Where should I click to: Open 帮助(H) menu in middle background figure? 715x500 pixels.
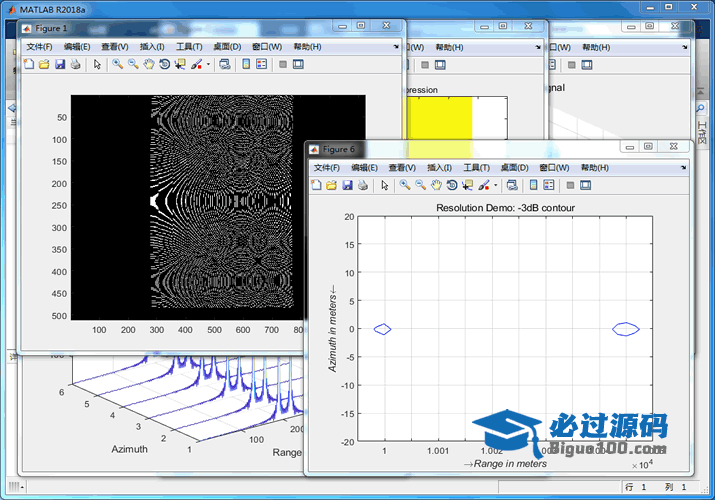click(x=449, y=47)
